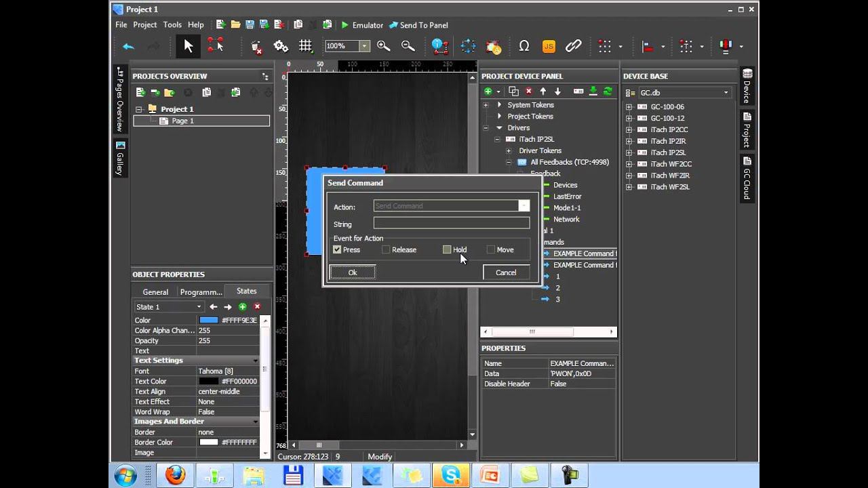Enable the Hold event checkbox
Viewport: 868px width, 488px height.
pos(447,250)
